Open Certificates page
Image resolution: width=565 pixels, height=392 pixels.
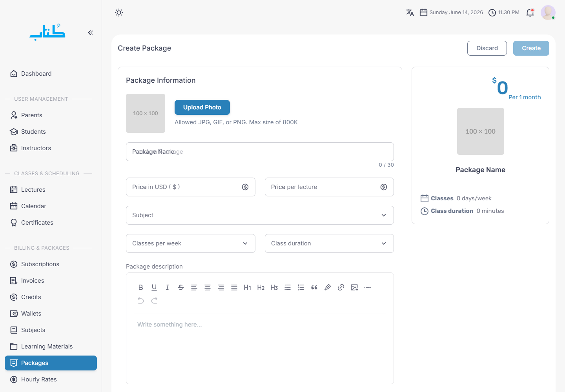coord(51,223)
